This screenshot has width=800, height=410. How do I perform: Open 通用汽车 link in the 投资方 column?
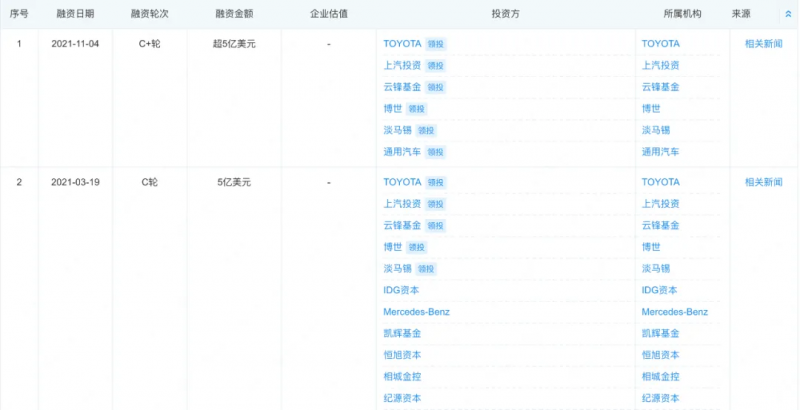pyautogui.click(x=402, y=152)
